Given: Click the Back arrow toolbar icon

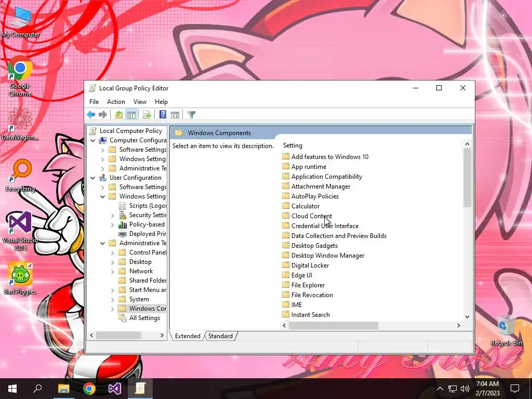Looking at the screenshot, I should pos(91,115).
